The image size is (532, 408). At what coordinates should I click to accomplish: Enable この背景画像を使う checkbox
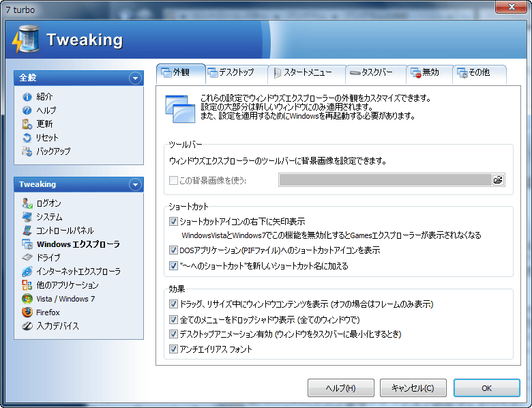pos(173,180)
